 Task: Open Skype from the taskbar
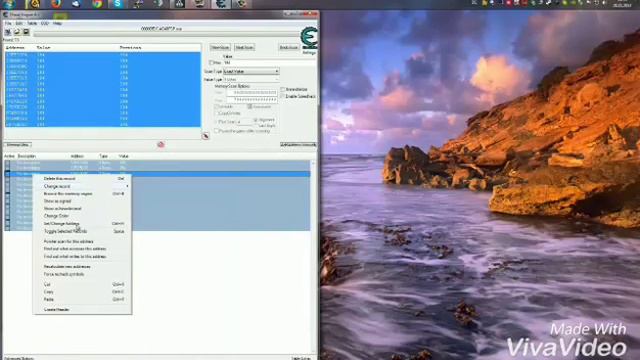(x=117, y=4)
